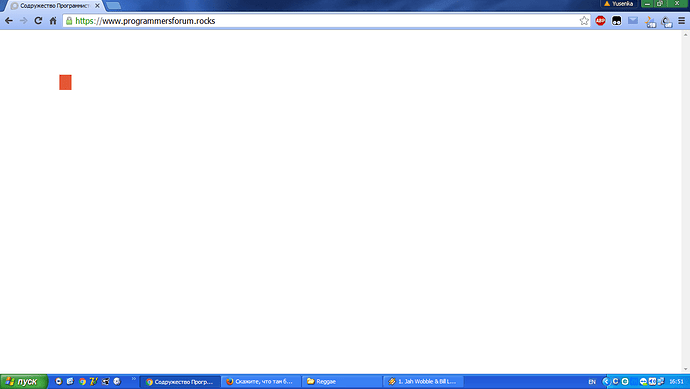This screenshot has height=389, width=690.
Task: Open the Adblock Plus extension icon
Action: pyautogui.click(x=600, y=21)
